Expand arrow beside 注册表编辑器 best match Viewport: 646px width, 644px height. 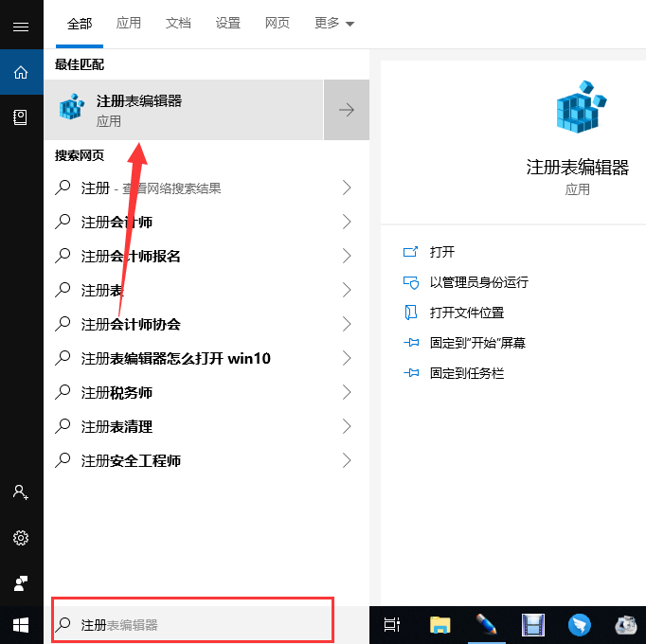point(347,110)
